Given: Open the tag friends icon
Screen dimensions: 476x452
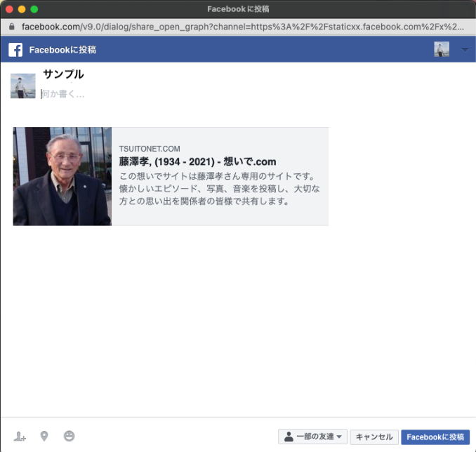Looking at the screenshot, I should click(x=20, y=437).
